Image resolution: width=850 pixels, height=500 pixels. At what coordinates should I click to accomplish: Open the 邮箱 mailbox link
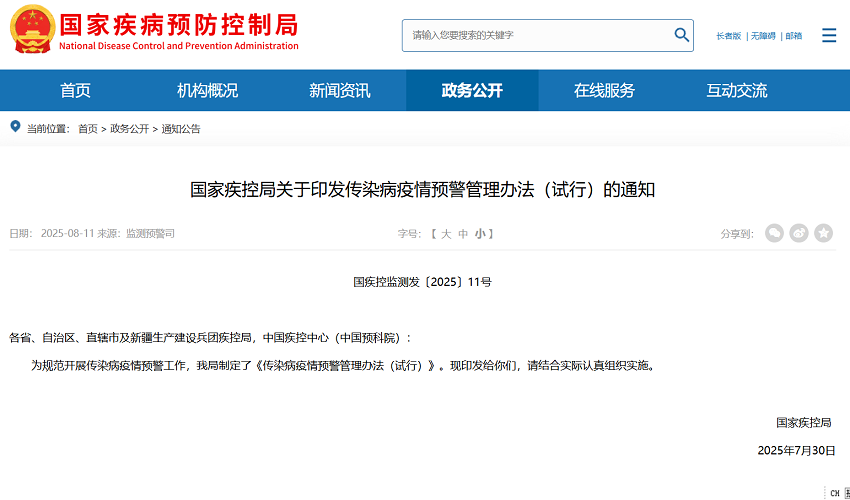point(793,36)
